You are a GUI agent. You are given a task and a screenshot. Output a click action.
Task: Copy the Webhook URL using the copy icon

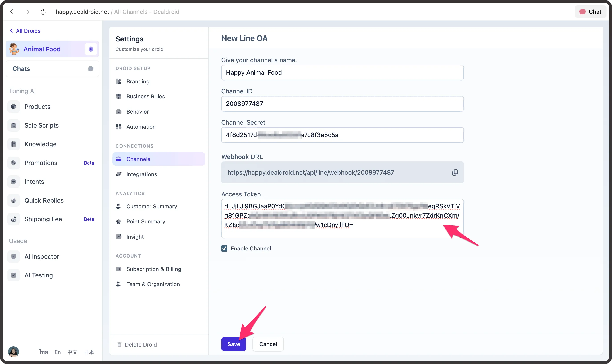coord(455,172)
